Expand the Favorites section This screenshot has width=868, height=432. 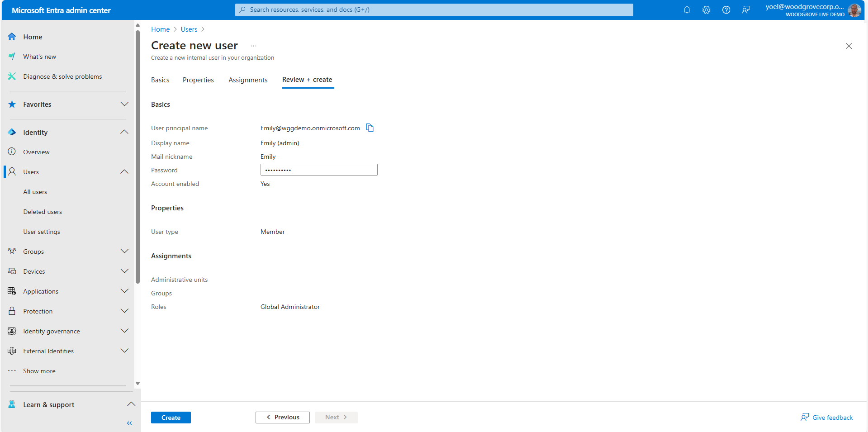pos(124,104)
